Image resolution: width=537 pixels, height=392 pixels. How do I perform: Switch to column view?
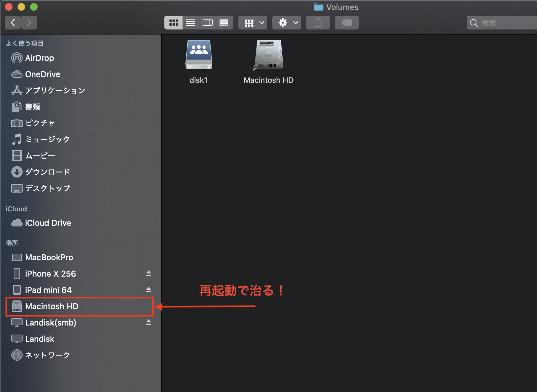click(x=208, y=23)
